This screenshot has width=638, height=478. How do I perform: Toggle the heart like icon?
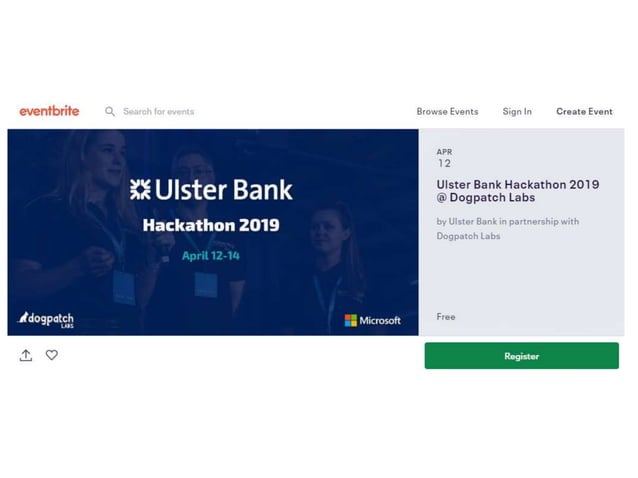(x=52, y=355)
